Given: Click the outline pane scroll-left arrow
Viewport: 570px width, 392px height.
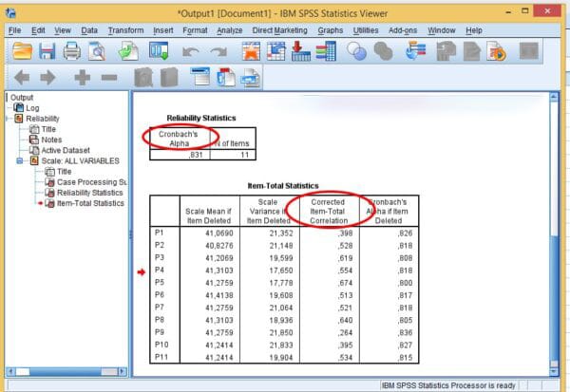Looking at the screenshot, I should 10,372.
